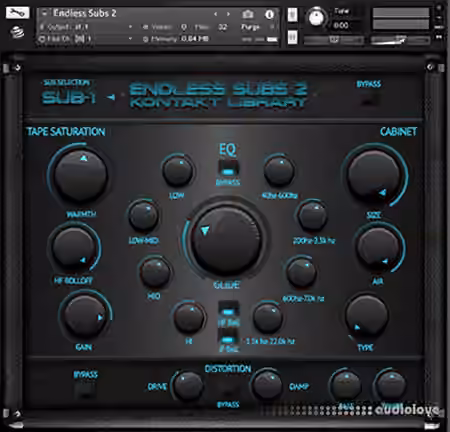Toggle the Distortion bypass switch
The image size is (450, 432).
[228, 389]
